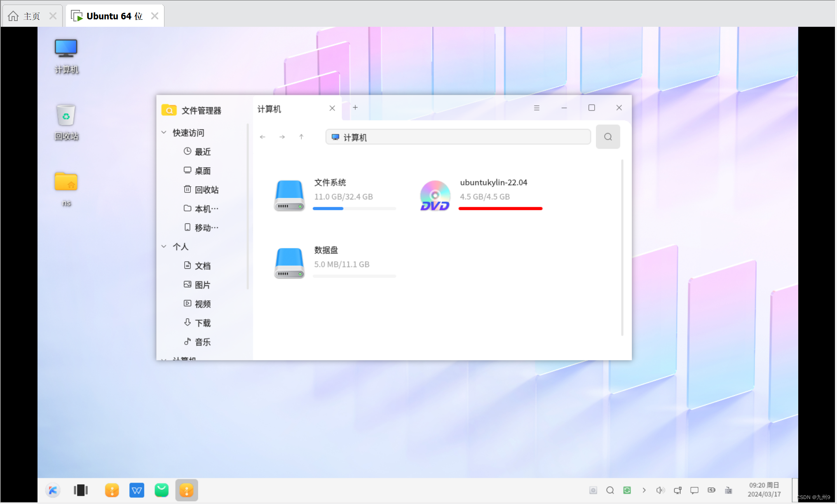The height and width of the screenshot is (504, 837).
Task: Open the 文件系统 drive
Action: (x=289, y=195)
